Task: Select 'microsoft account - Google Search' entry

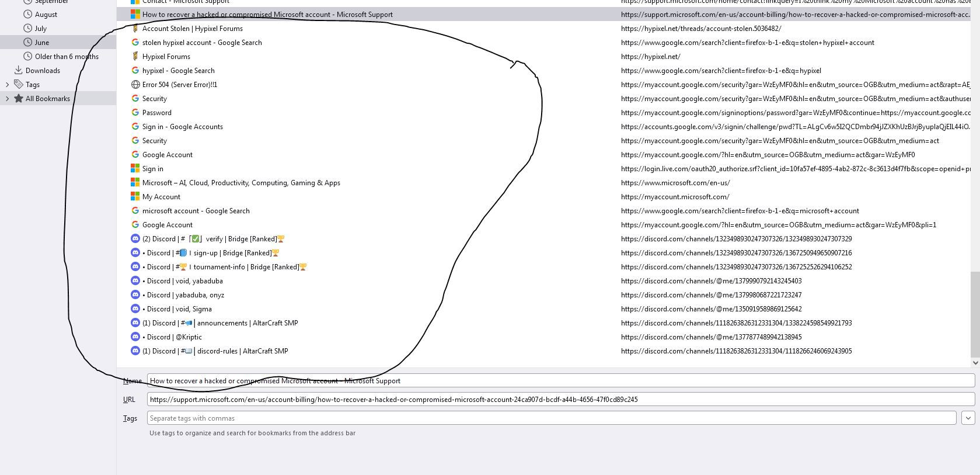Action: [x=196, y=210]
